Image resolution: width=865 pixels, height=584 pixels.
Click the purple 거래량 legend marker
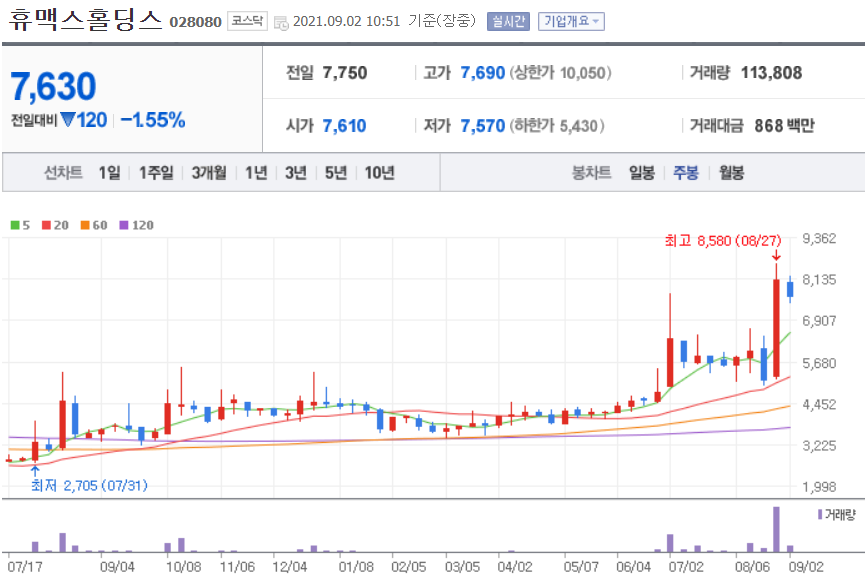tap(820, 515)
